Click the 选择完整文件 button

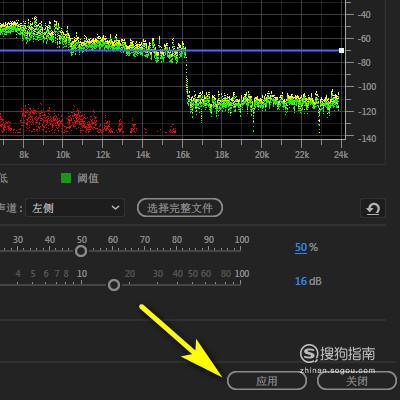coord(180,208)
